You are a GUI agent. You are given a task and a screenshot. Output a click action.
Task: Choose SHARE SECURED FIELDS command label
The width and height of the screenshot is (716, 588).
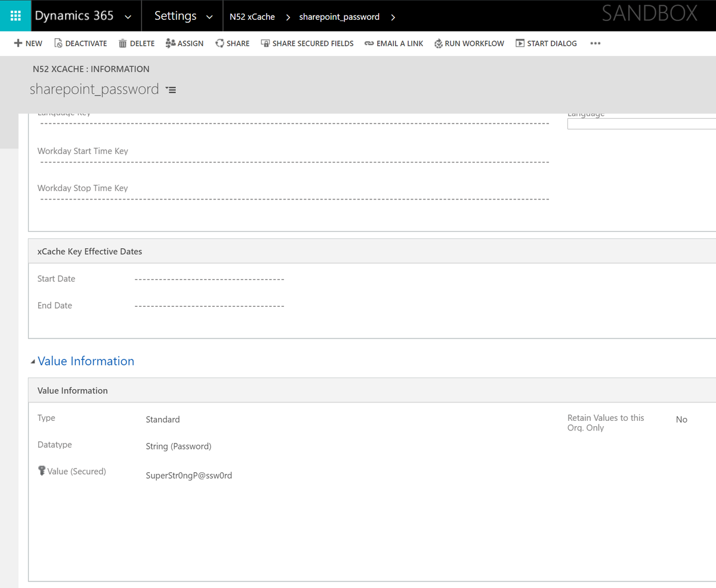coord(313,44)
